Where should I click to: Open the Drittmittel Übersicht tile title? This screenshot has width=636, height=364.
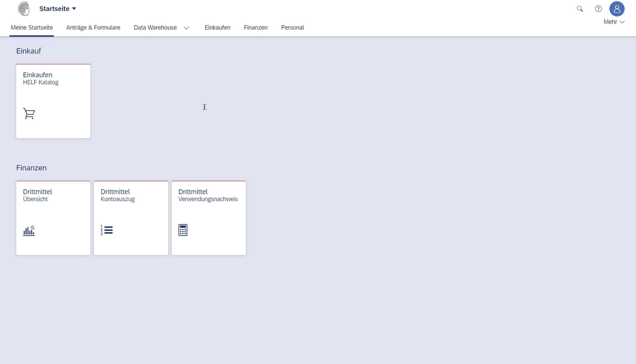click(x=38, y=192)
